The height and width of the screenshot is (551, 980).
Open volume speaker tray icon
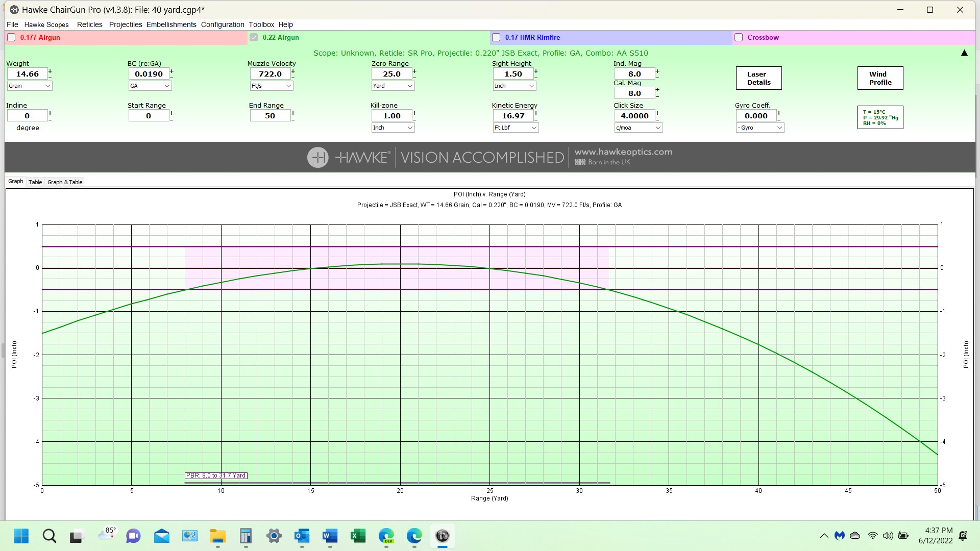888,536
